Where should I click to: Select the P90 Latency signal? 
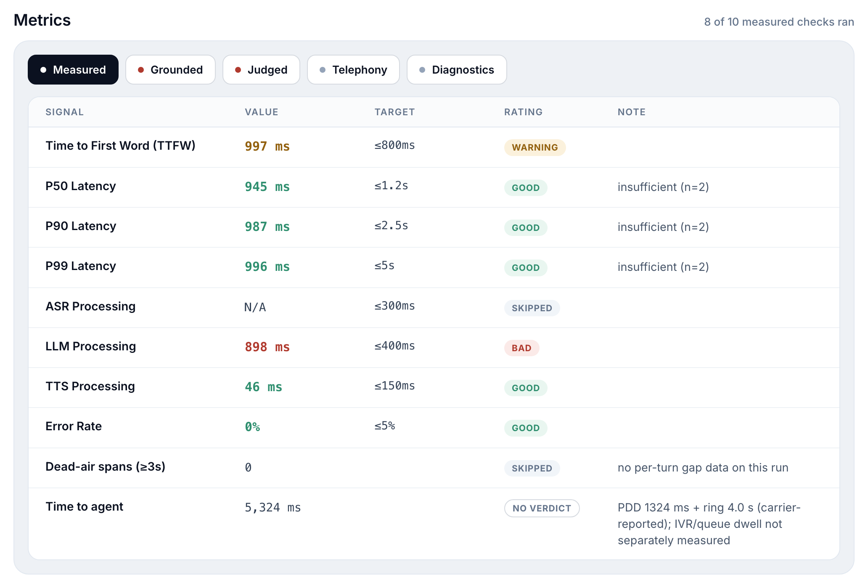[81, 226]
